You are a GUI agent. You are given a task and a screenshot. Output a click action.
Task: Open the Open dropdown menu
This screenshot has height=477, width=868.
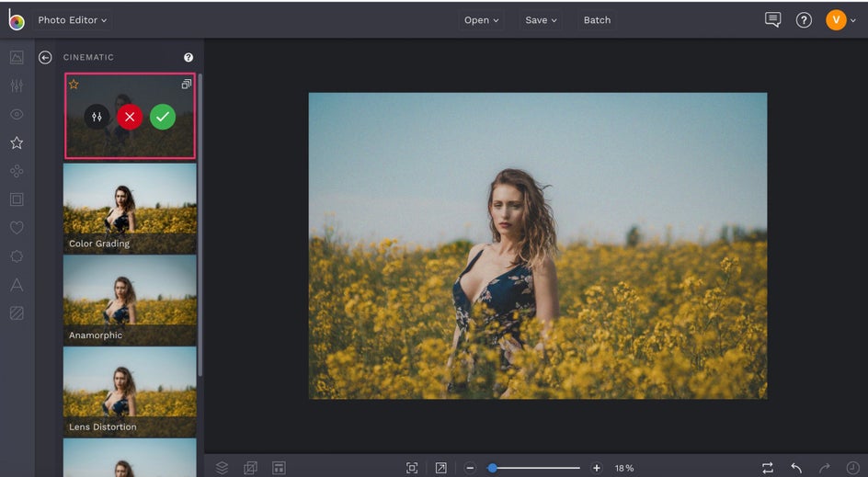click(482, 20)
